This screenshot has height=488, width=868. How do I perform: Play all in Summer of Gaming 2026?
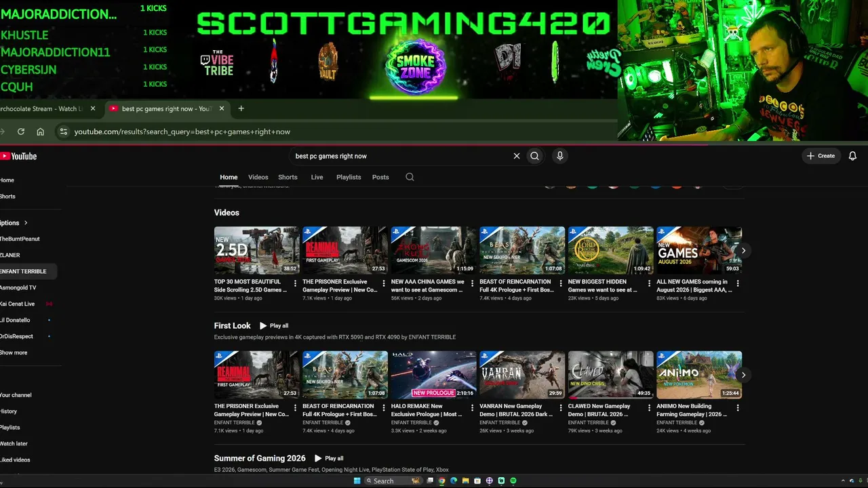point(329,458)
